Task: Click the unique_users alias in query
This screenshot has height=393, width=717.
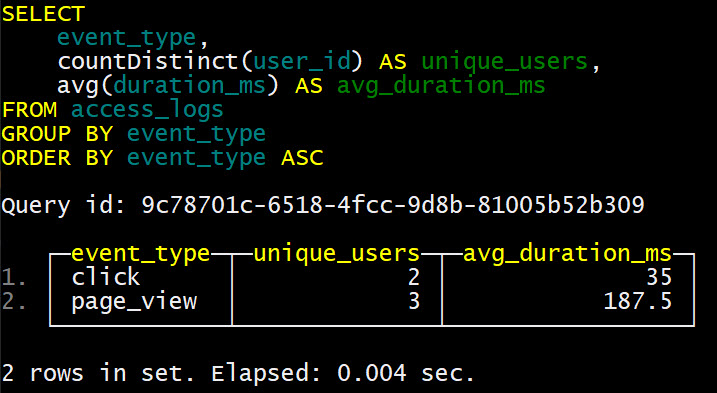Action: [504, 62]
